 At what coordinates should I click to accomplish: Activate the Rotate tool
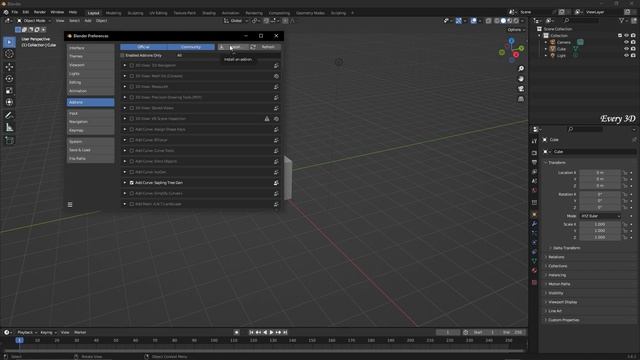[9, 78]
